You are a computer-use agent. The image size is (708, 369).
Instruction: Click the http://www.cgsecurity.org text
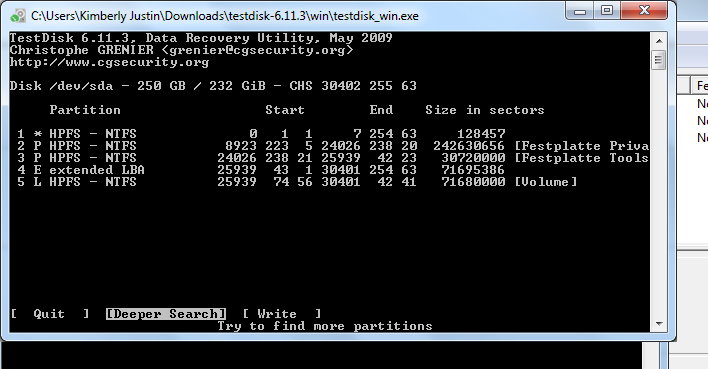tap(109, 62)
